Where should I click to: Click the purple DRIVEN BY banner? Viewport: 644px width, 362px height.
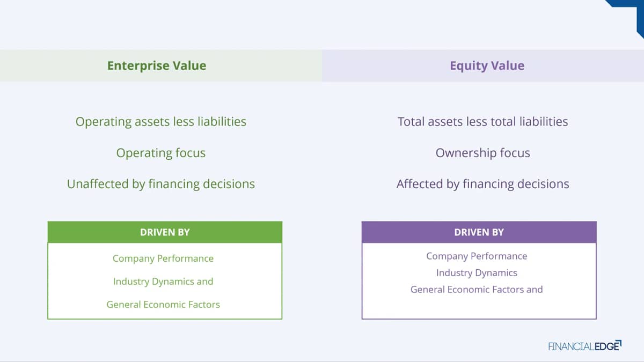[x=479, y=232]
